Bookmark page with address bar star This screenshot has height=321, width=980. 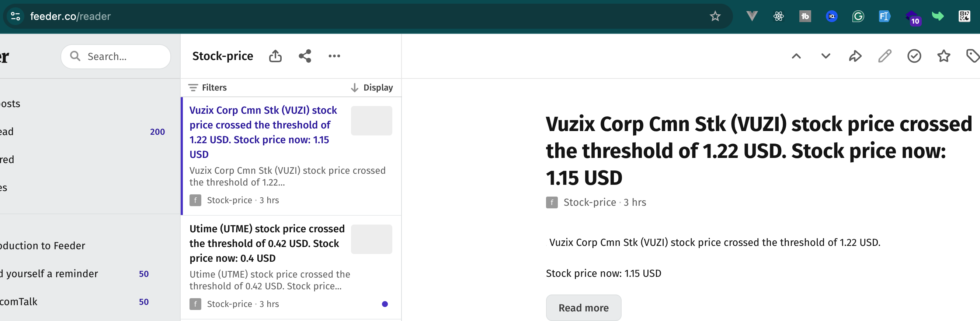pos(715,16)
